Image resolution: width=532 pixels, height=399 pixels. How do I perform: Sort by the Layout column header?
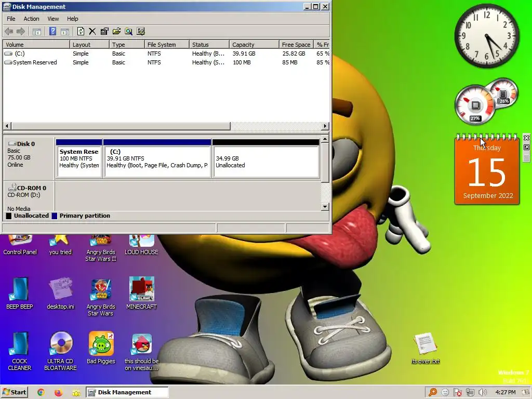coord(89,45)
